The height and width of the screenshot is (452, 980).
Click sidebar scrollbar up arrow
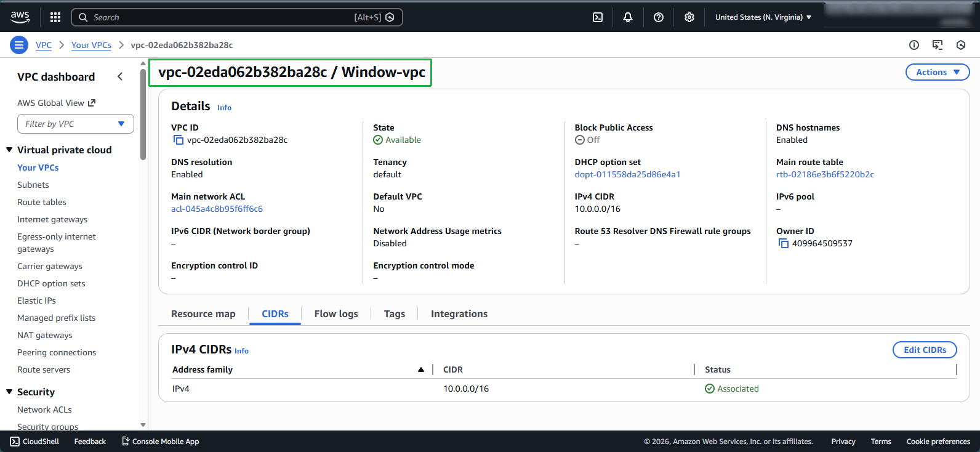tap(143, 62)
